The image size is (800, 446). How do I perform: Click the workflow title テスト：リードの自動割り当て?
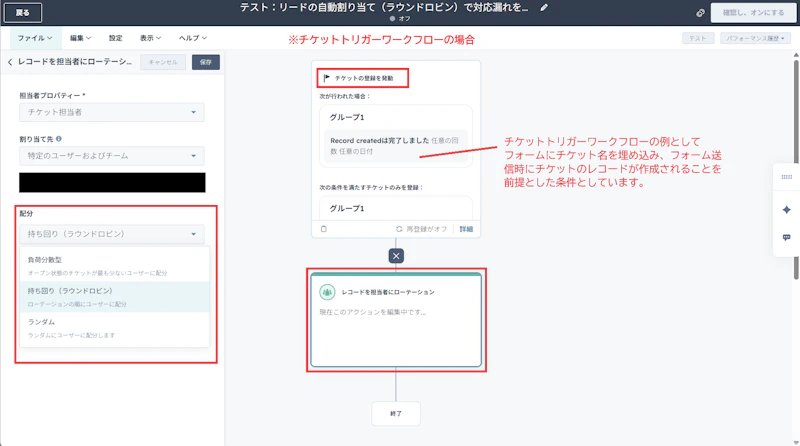coord(384,8)
